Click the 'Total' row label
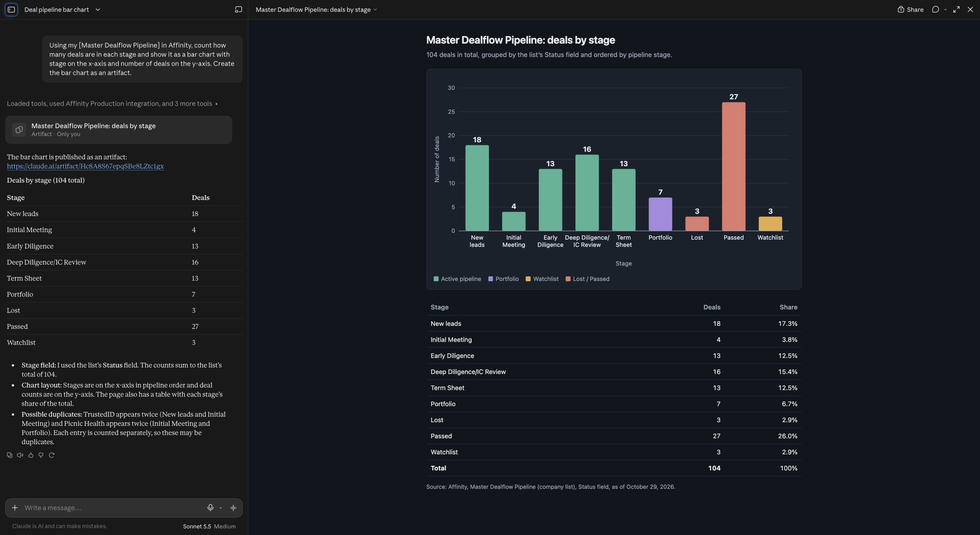Screen dimensions: 980x535 pyautogui.click(x=438, y=468)
